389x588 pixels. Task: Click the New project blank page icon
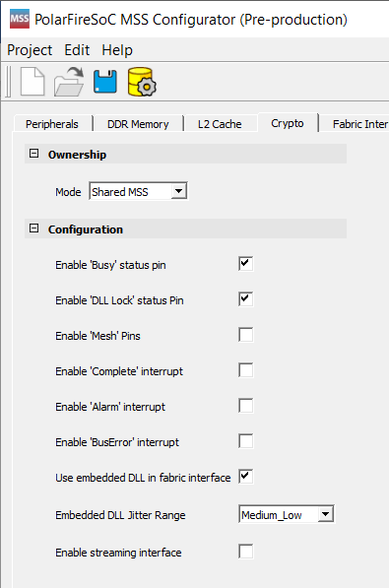pos(32,82)
